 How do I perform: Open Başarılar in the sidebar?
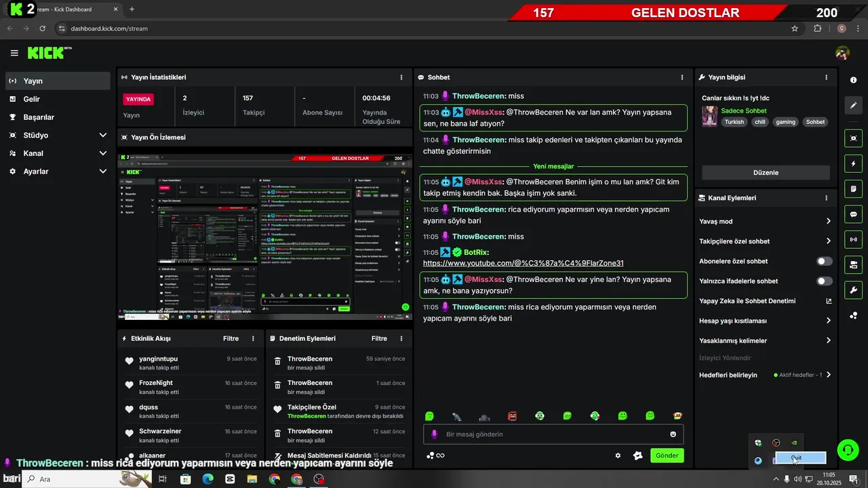[58, 117]
